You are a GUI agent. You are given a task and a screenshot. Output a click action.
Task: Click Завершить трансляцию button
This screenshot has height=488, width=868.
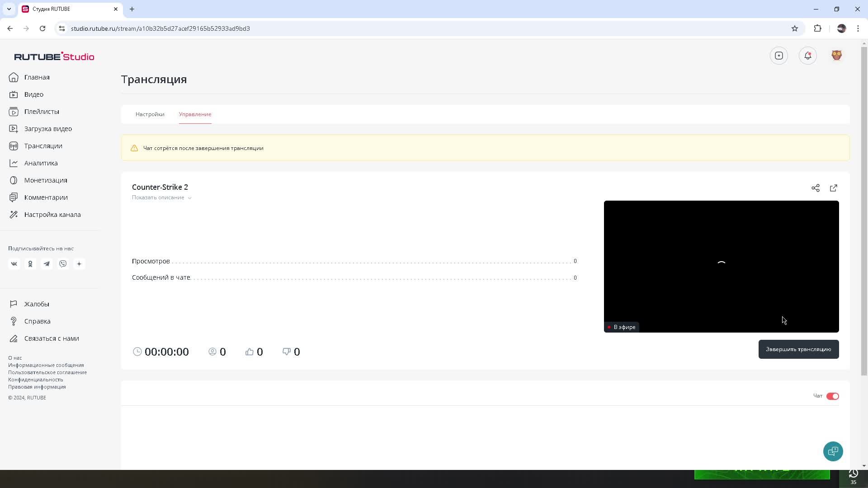coord(798,349)
